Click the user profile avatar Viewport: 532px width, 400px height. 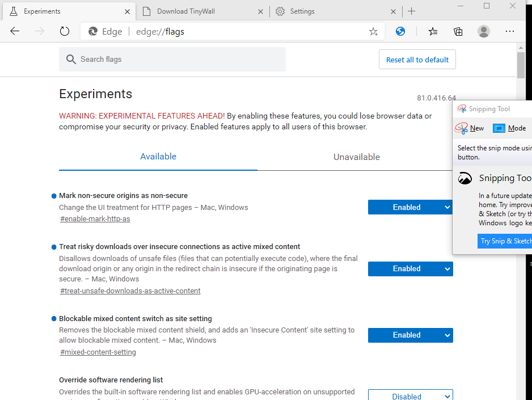point(484,32)
